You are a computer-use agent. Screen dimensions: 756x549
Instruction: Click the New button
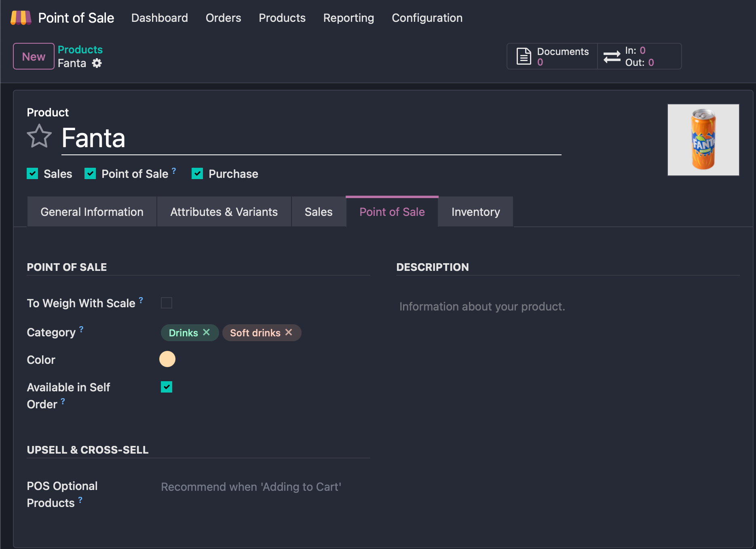(34, 56)
